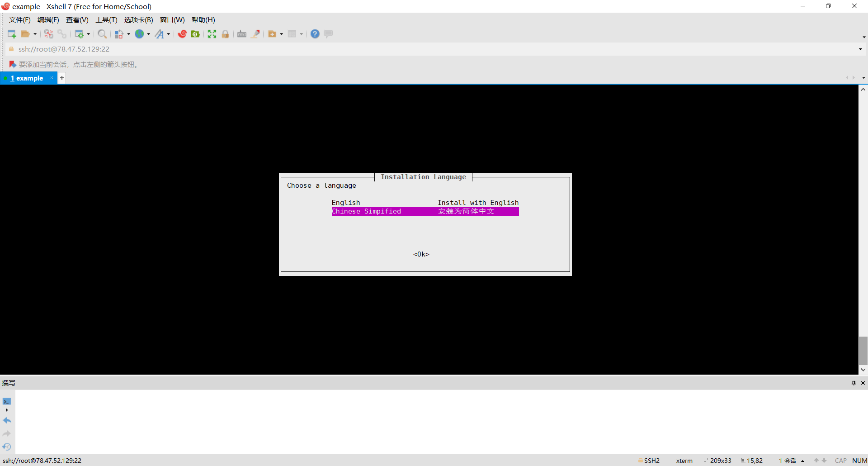868x466 pixels.
Task: Switch to the 1 example tab
Action: click(x=27, y=78)
